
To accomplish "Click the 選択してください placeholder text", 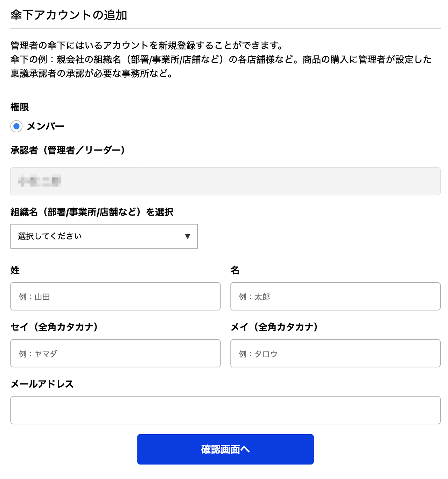I will (x=49, y=236).
